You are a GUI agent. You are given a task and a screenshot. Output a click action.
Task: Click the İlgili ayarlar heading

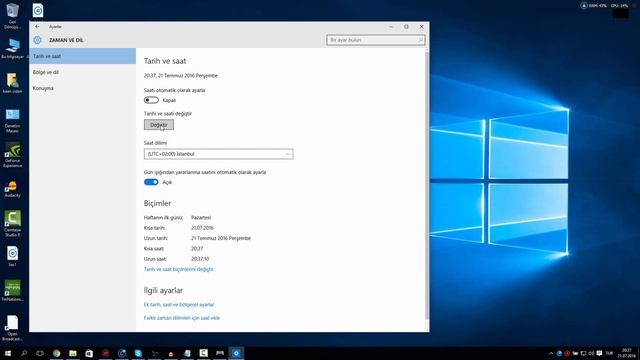(x=163, y=290)
